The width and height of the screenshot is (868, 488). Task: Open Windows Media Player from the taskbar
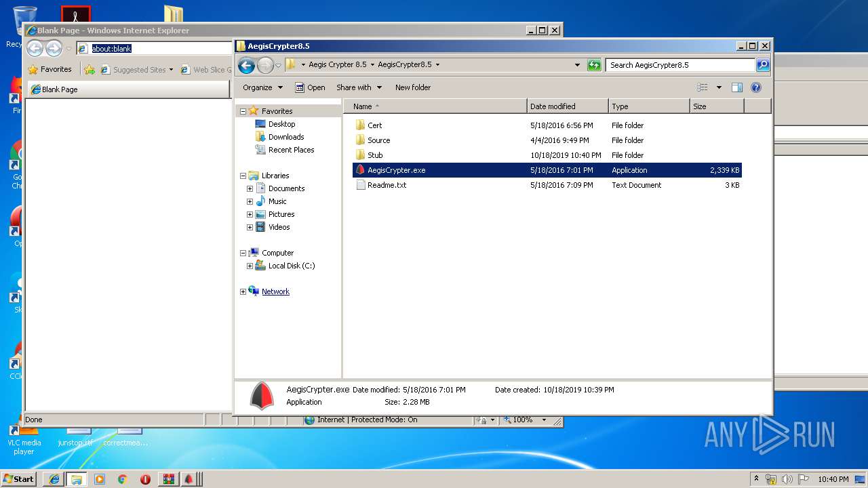100,479
